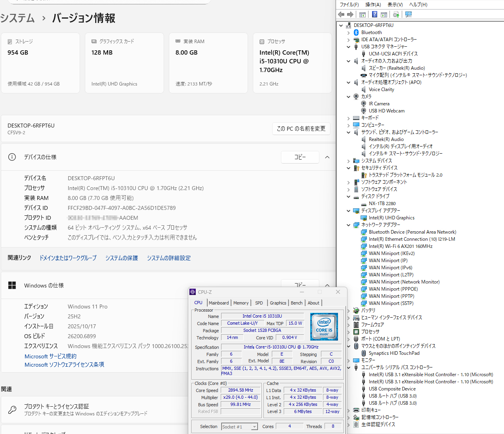Collapse the デバイスの仕様 section chevron

[x=327, y=157]
